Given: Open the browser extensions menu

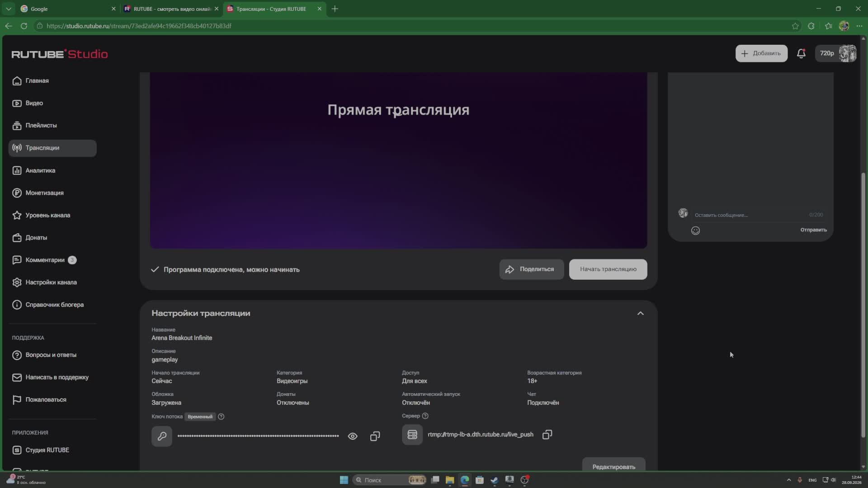Looking at the screenshot, I should (811, 26).
